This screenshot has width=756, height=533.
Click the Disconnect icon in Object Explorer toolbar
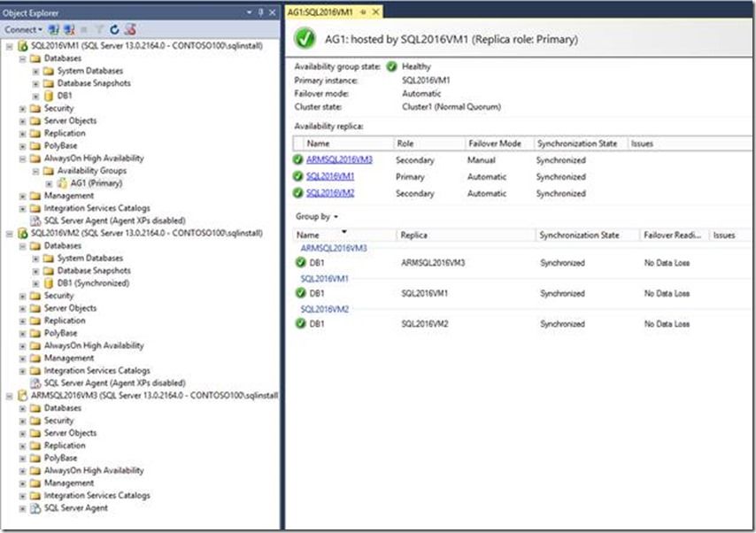[x=69, y=29]
